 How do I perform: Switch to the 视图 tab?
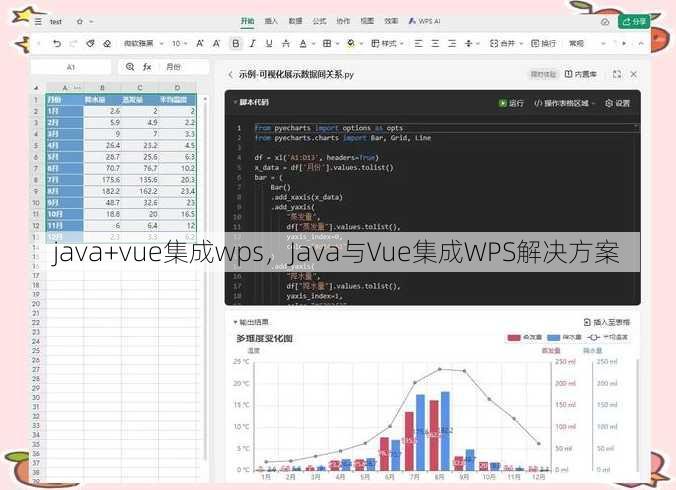tap(367, 21)
